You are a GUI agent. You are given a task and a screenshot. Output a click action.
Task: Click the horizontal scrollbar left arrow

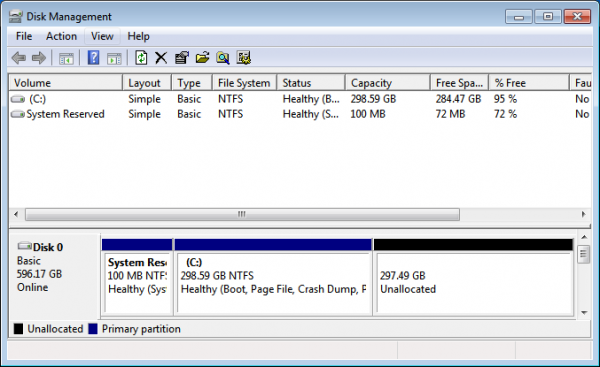click(16, 214)
